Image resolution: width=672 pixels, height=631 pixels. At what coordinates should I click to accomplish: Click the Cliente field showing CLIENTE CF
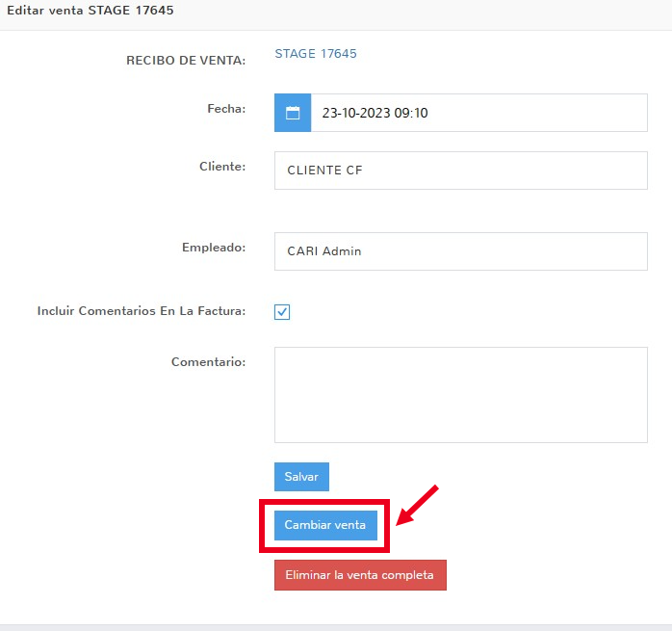click(461, 171)
